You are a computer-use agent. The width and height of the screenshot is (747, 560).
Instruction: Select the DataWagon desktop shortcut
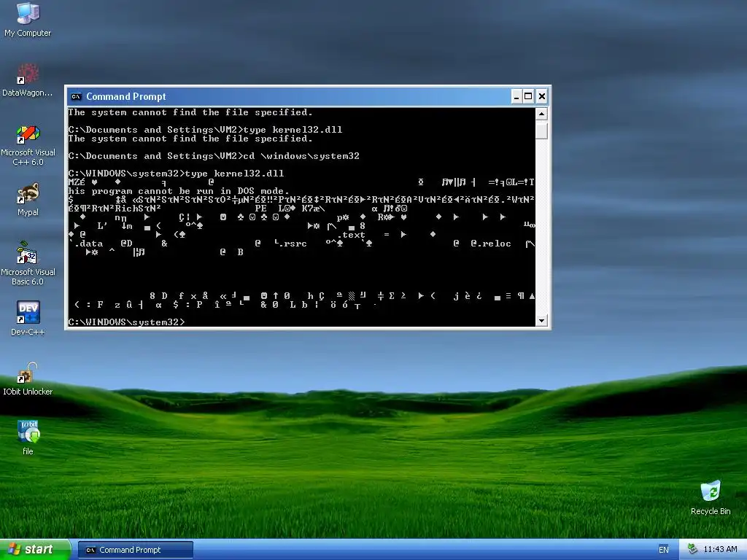28,80
